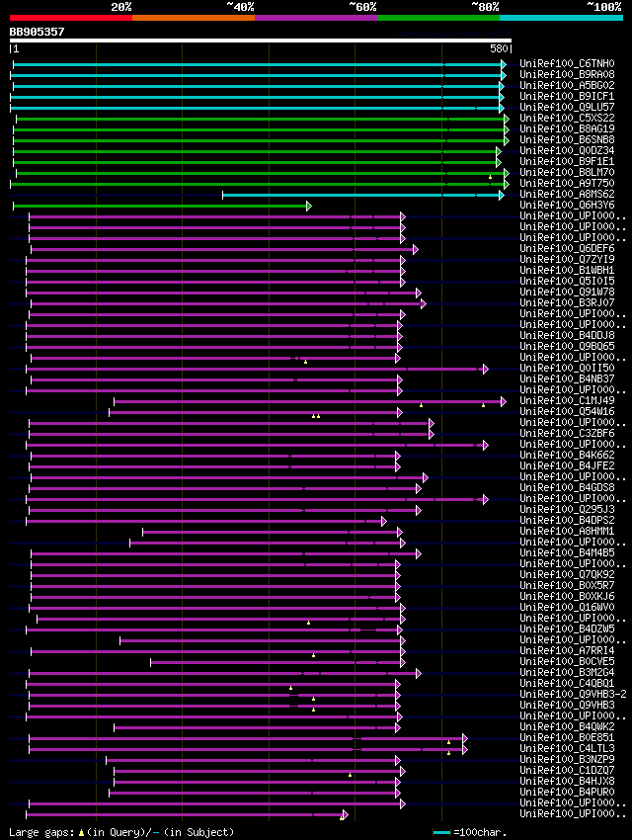Screen dimensions: 632x840
Task: Click the UniRef100_B3RJ07 label
Action: tap(567, 302)
